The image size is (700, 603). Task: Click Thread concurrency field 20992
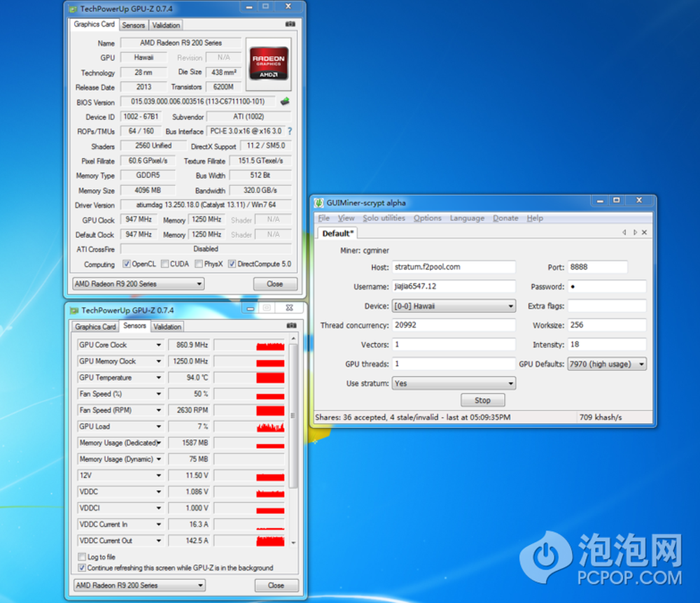point(454,325)
